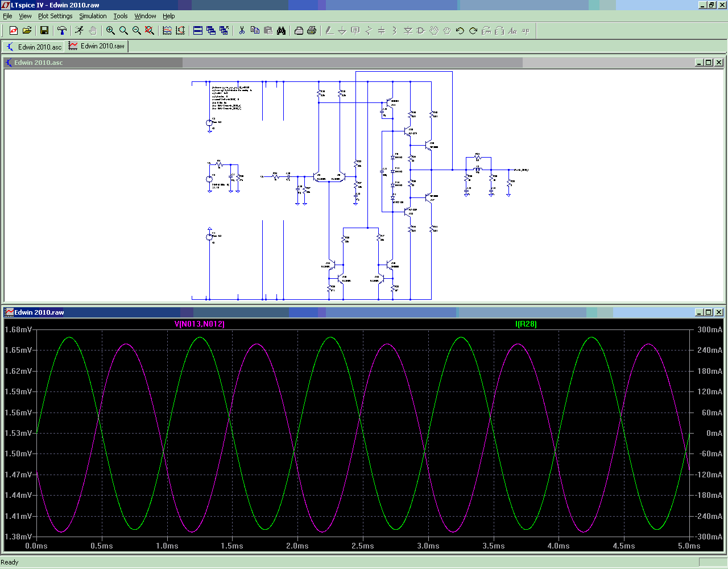Minimize the Edwin 2010.raw plot window
The width and height of the screenshot is (728, 569).
tap(698, 312)
